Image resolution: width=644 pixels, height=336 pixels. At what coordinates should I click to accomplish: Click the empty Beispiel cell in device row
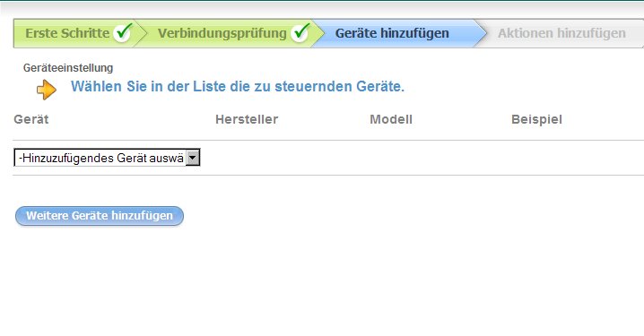point(575,158)
